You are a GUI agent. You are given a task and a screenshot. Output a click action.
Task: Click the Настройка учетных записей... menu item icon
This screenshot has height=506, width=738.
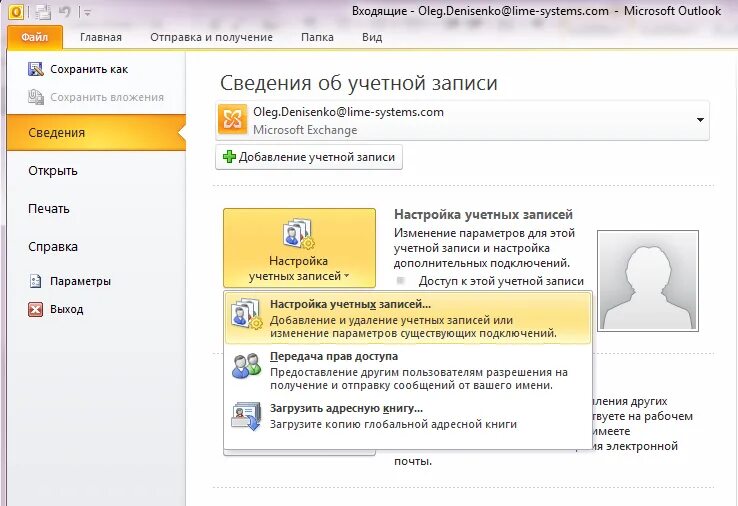click(x=247, y=313)
